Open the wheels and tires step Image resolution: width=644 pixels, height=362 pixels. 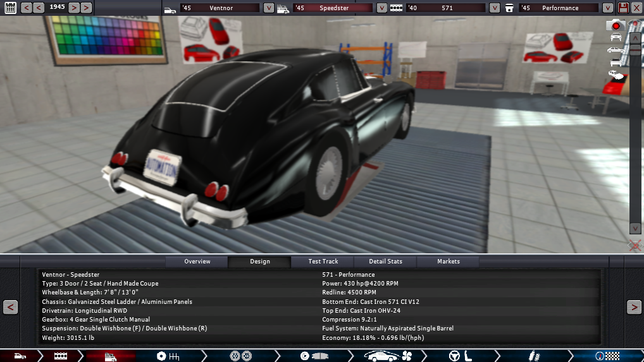[x=239, y=356]
